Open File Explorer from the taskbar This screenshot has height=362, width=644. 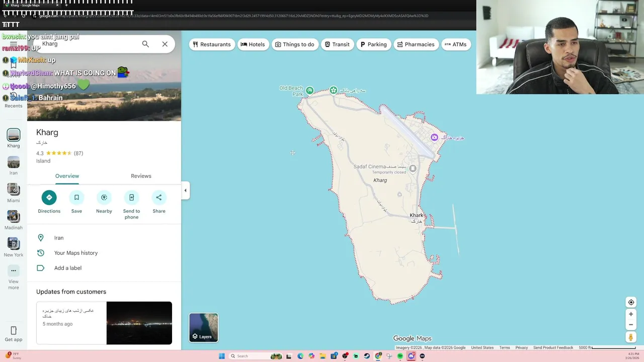[x=323, y=356]
